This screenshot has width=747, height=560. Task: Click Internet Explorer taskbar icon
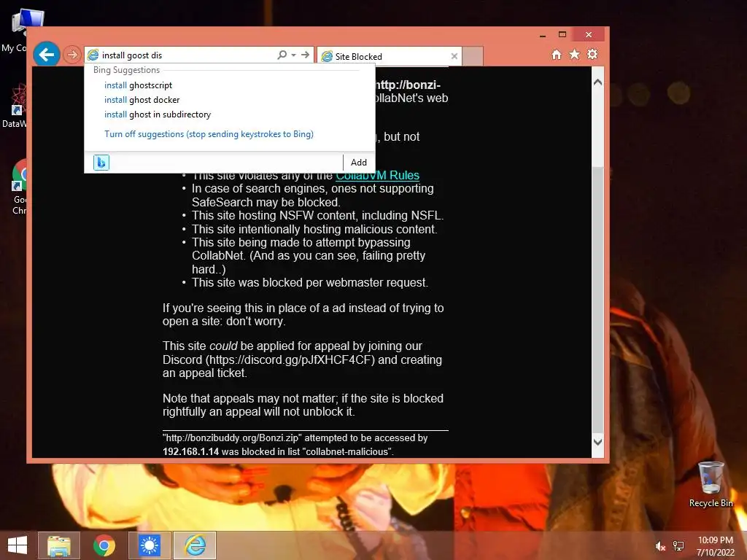pos(195,545)
